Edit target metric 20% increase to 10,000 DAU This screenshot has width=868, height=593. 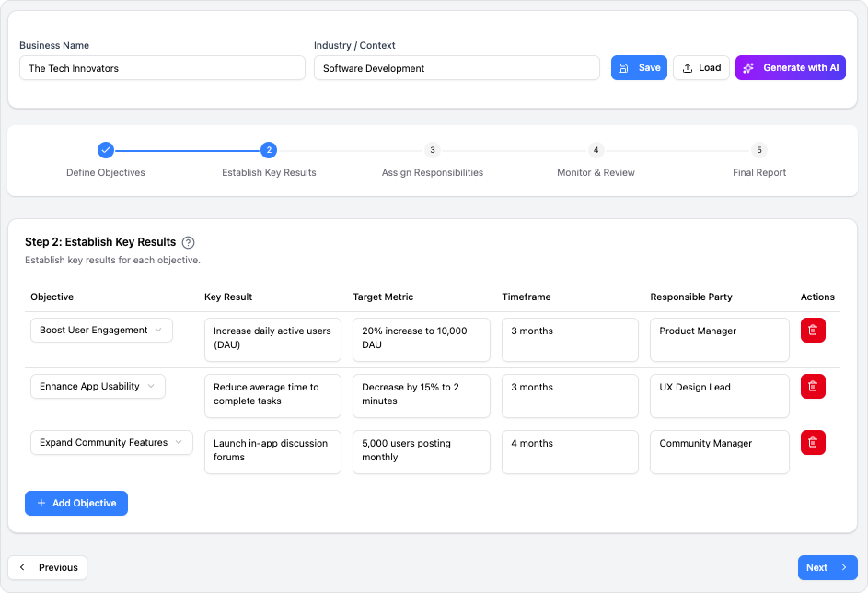pyautogui.click(x=422, y=340)
